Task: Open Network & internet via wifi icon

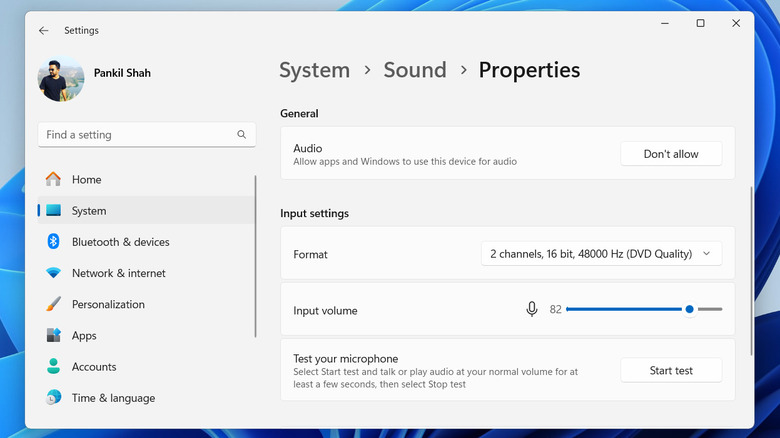Action: coord(54,273)
